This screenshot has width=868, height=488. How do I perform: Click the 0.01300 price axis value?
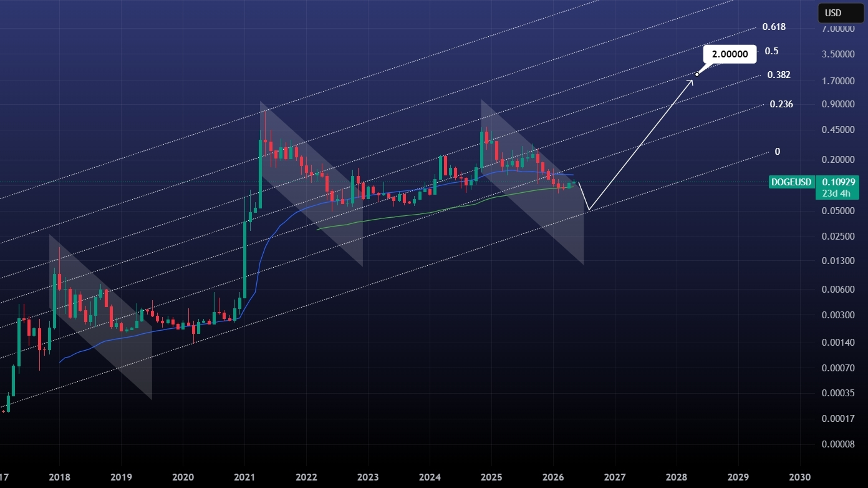click(838, 260)
